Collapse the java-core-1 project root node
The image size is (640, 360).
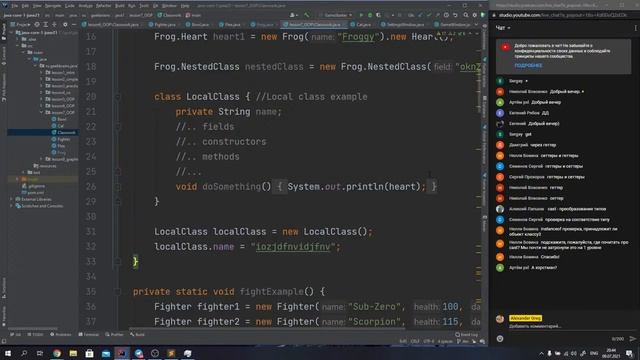point(11,32)
